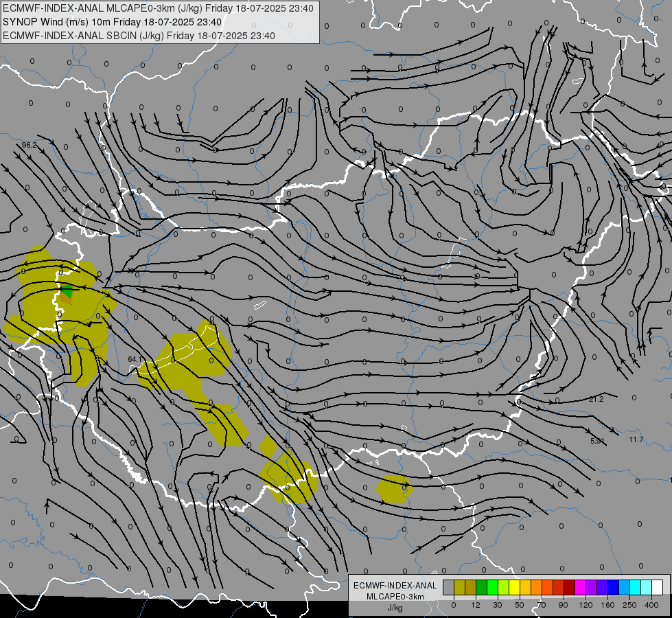Click the map value '5.91'
This screenshot has width=672, height=618.
click(597, 441)
